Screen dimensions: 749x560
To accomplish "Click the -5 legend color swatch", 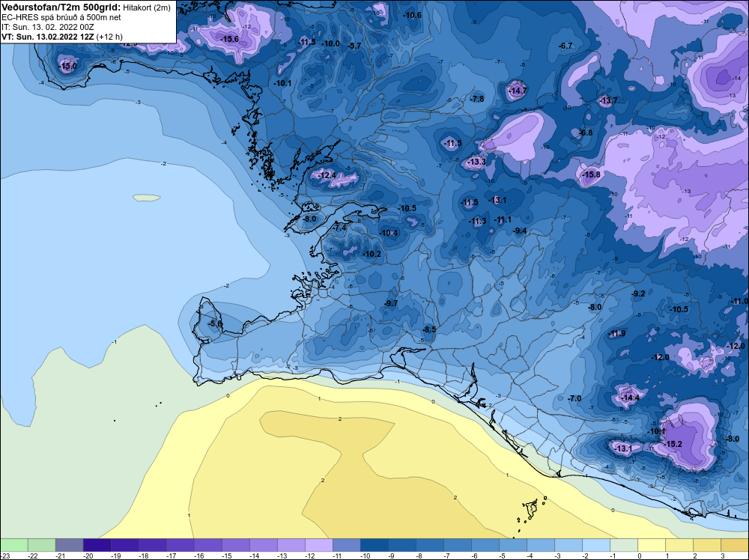I will click(513, 545).
